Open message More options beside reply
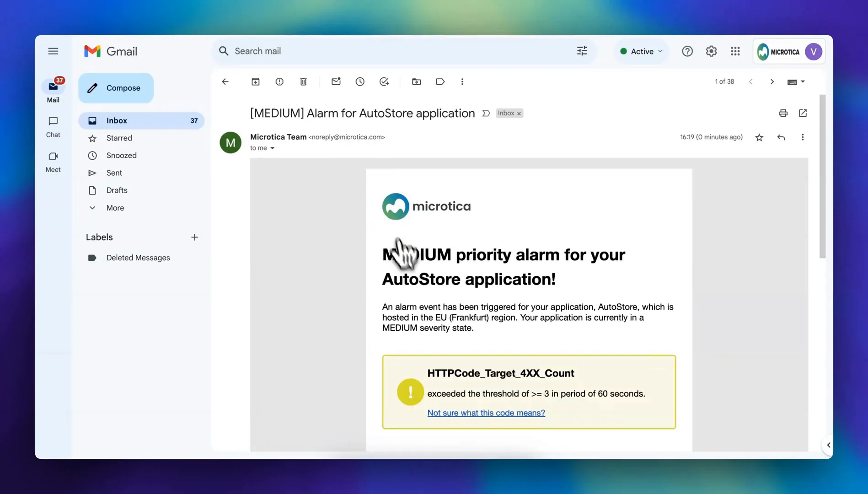This screenshot has height=494, width=868. tap(803, 137)
